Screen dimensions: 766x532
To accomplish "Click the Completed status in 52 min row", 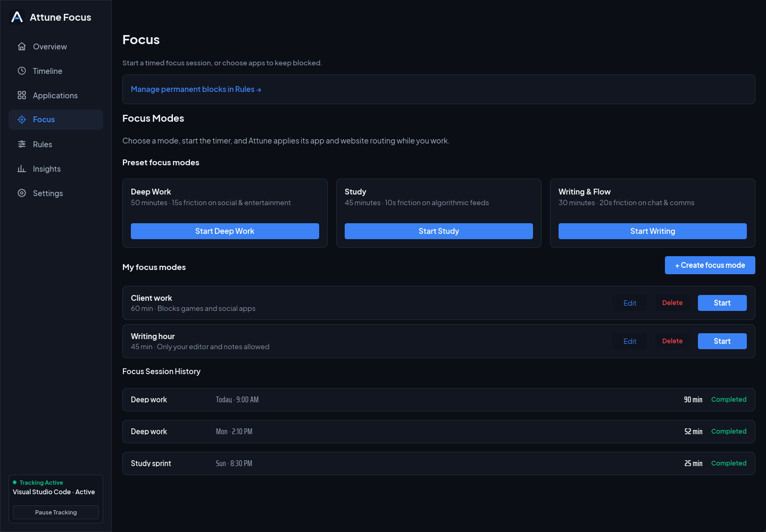I will [x=729, y=432].
